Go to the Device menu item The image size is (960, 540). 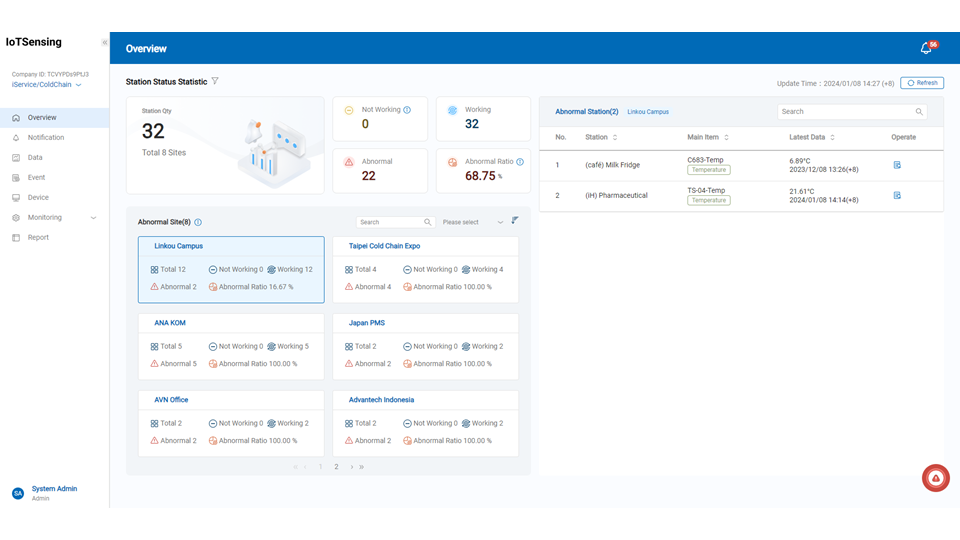(38, 197)
